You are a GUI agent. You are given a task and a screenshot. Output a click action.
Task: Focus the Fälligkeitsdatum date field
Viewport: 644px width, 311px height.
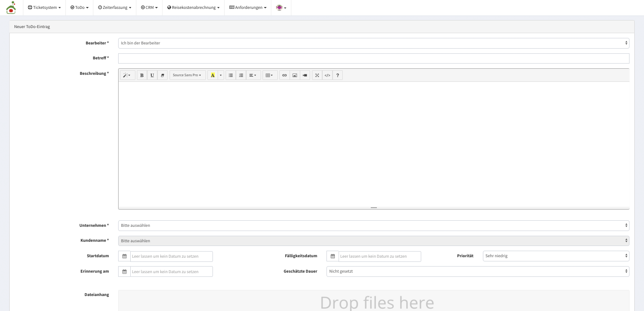380,256
